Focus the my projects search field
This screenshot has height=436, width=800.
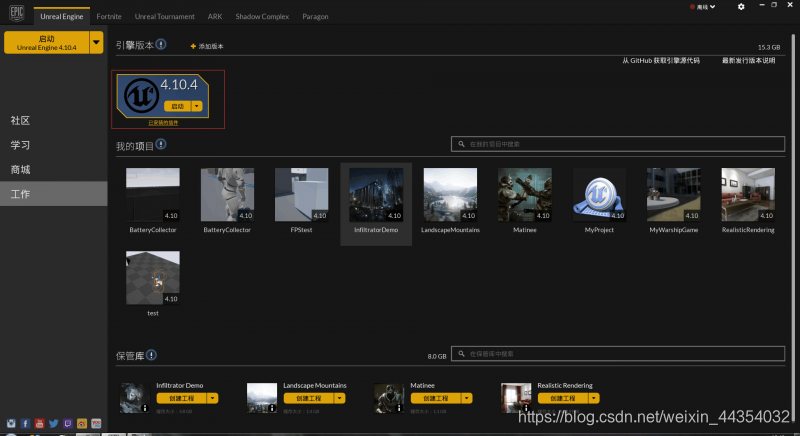(x=618, y=144)
